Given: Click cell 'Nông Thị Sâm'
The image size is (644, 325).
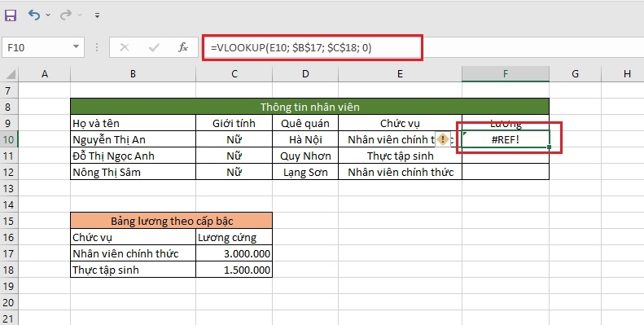Looking at the screenshot, I should click(x=133, y=172).
